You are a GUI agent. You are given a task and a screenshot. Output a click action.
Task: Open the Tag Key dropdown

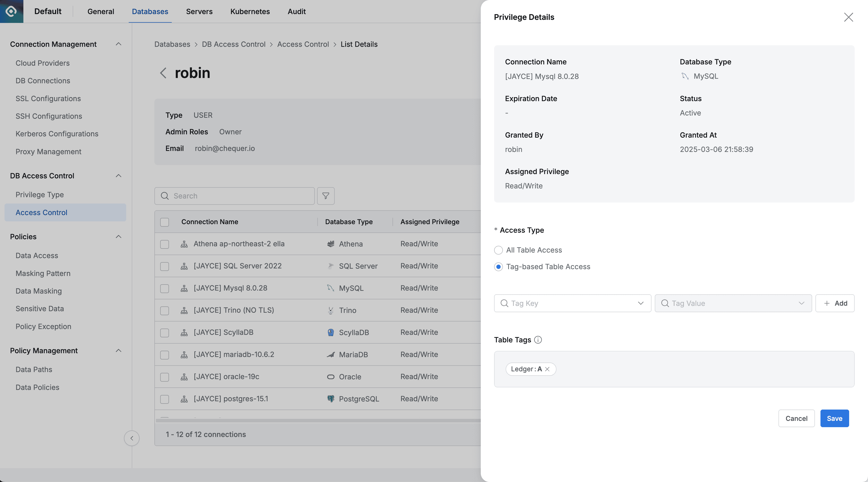572,303
